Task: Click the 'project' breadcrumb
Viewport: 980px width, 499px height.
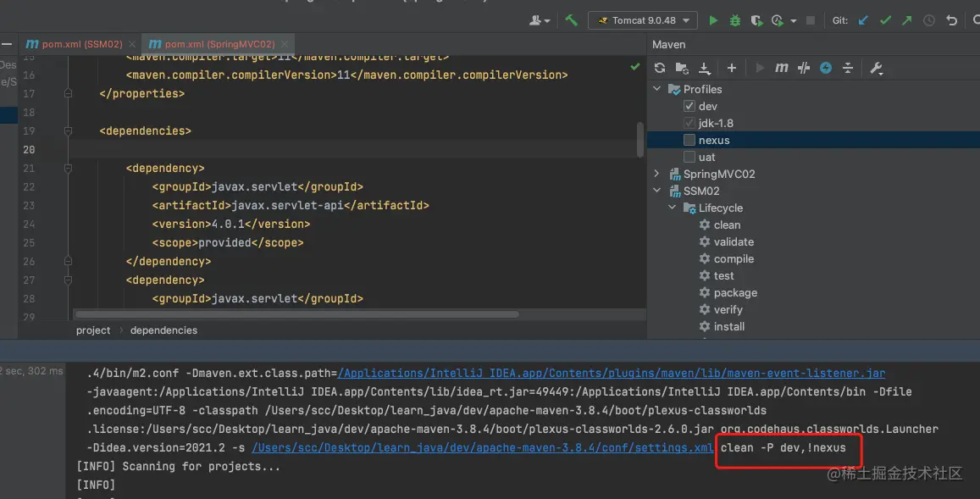Action: 93,330
